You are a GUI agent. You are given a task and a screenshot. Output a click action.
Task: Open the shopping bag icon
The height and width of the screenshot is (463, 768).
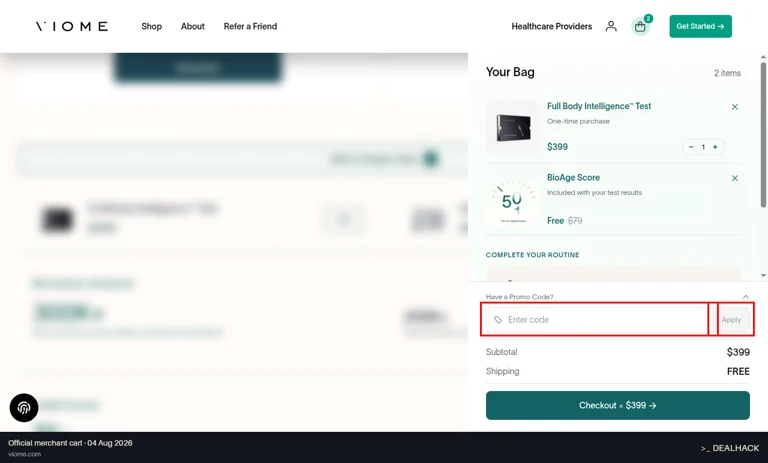pos(640,26)
